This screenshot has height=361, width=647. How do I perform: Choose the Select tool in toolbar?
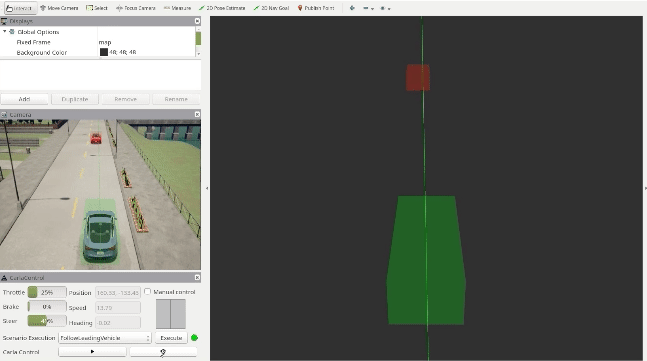97,8
